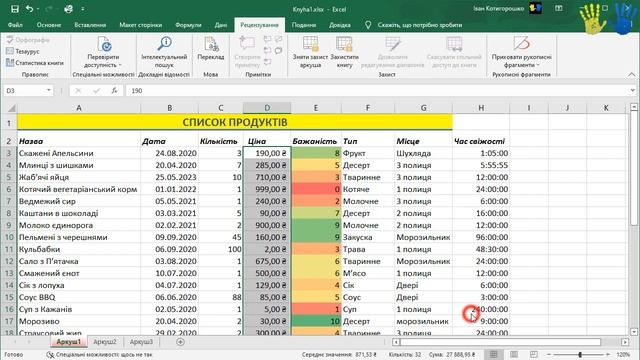Screen dimensions: 640x360
Task: Open the Формули tab
Action: pyautogui.click(x=188, y=25)
